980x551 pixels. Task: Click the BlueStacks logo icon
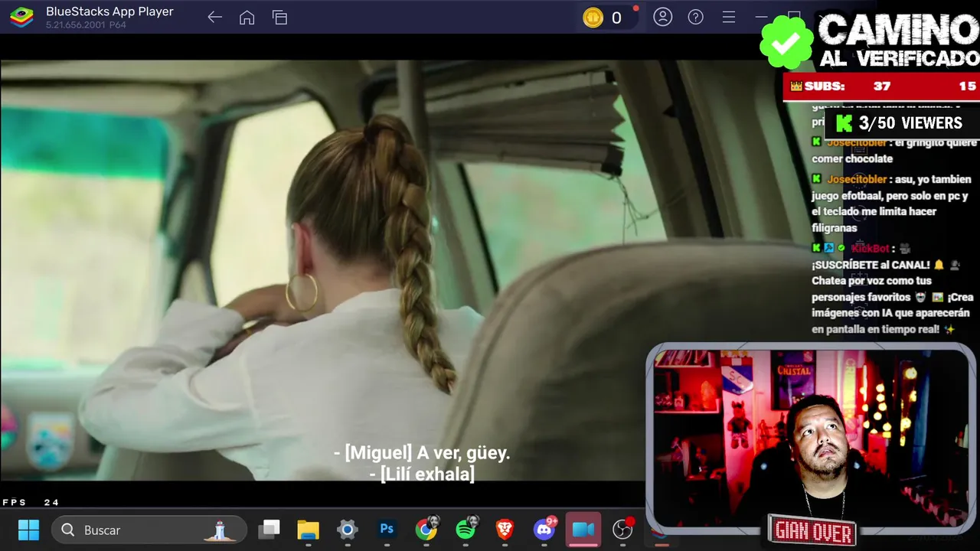(x=21, y=17)
